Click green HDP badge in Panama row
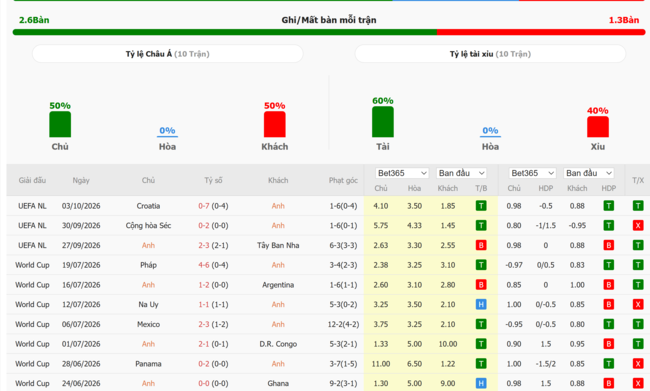 [609, 364]
